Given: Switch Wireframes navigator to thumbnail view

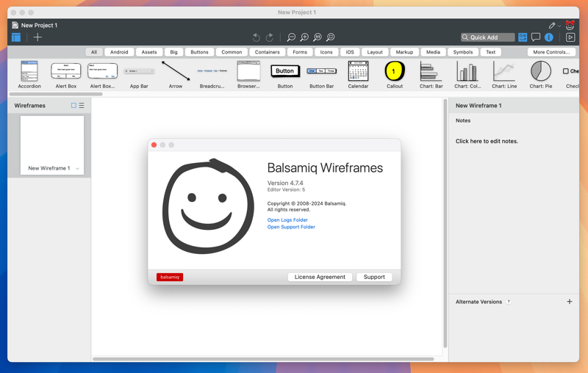Looking at the screenshot, I should click(x=73, y=106).
